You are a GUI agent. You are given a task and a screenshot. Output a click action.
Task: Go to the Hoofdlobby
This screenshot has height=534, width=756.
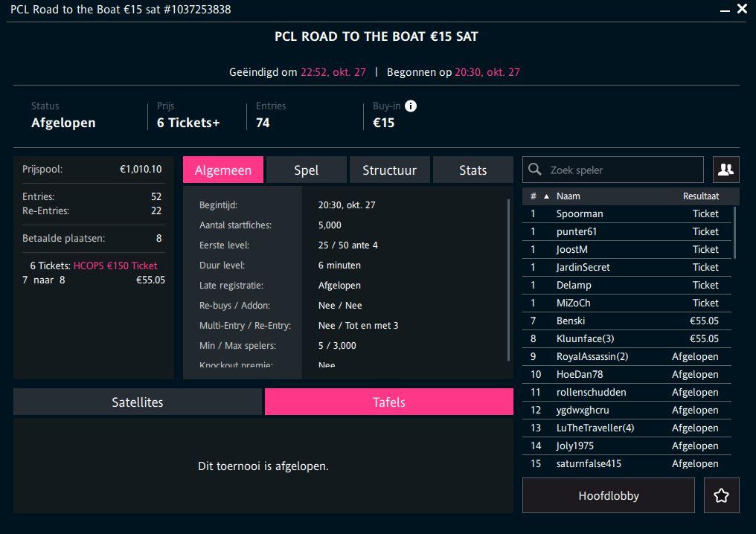pos(608,495)
